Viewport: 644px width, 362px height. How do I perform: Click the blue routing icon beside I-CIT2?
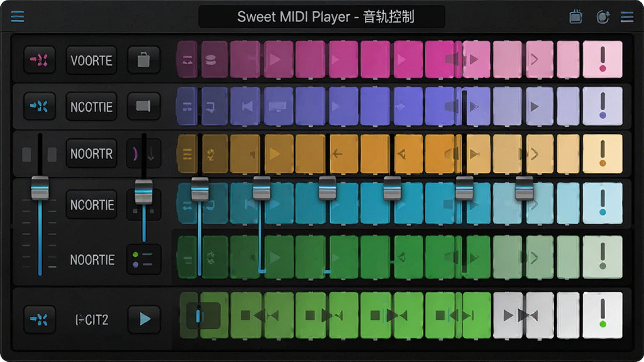(40, 319)
